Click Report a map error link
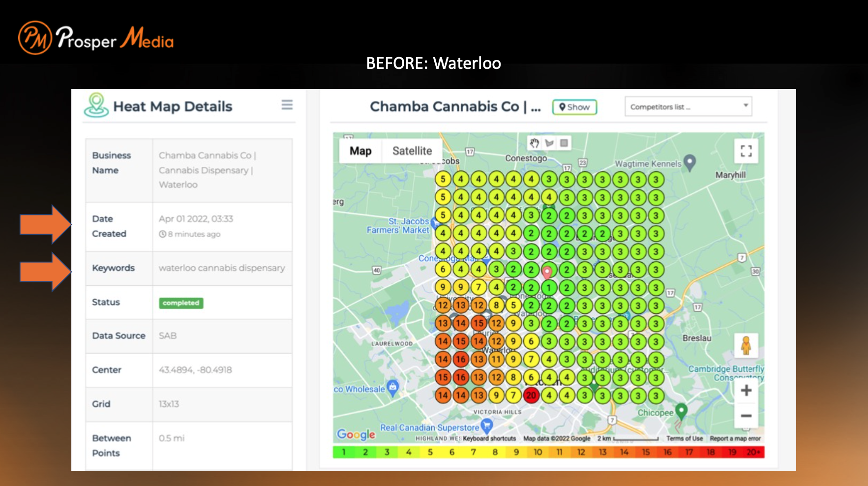 (x=735, y=438)
